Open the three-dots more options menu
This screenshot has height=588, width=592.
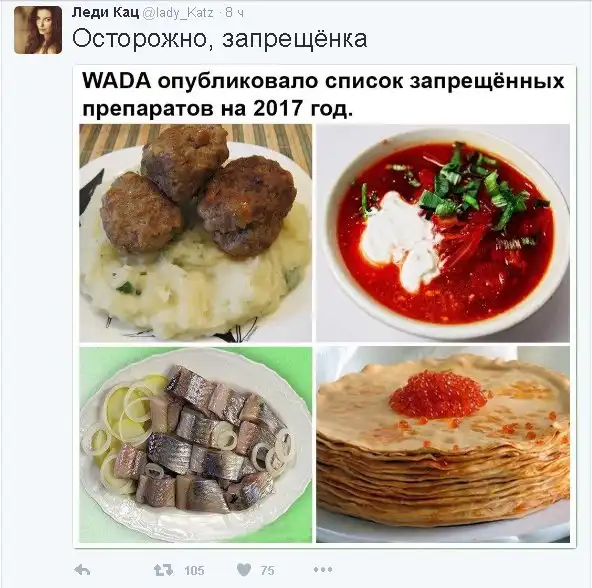pyautogui.click(x=323, y=569)
